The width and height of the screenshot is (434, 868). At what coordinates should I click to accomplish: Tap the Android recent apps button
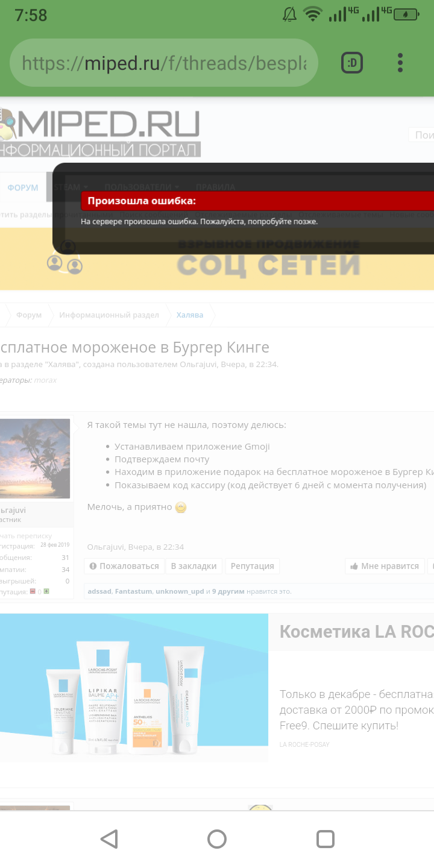(x=325, y=838)
